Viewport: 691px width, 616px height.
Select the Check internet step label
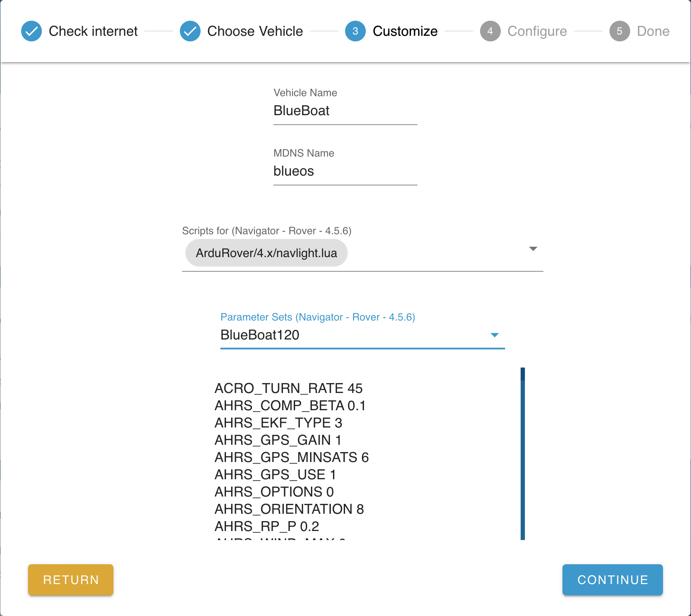point(93,31)
